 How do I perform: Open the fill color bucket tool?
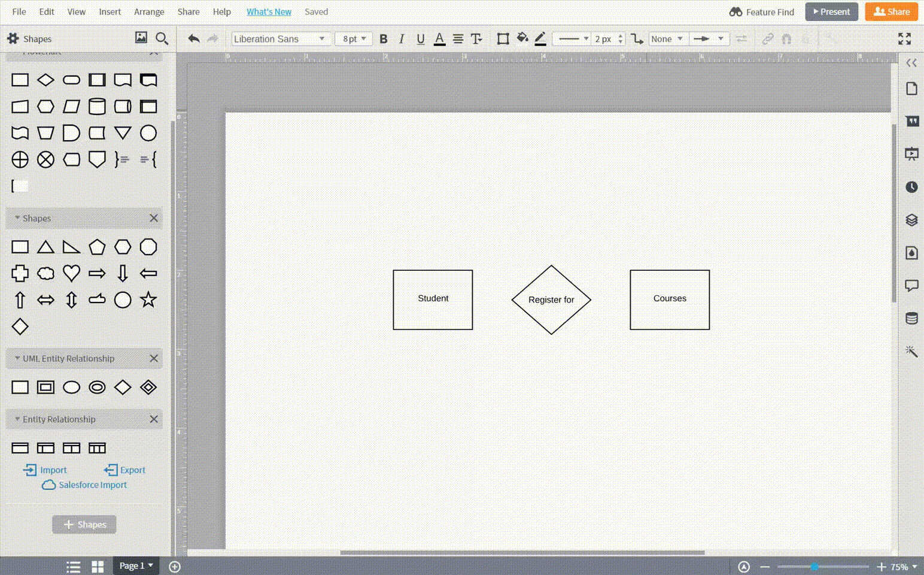521,38
